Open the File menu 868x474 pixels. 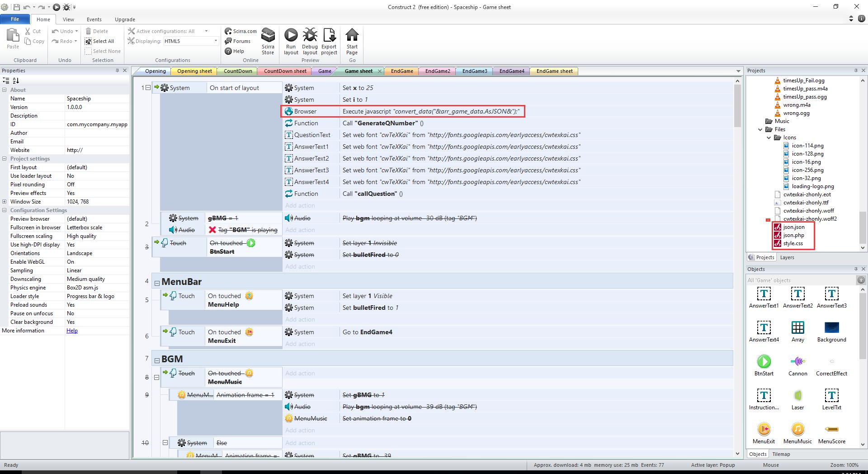click(15, 19)
